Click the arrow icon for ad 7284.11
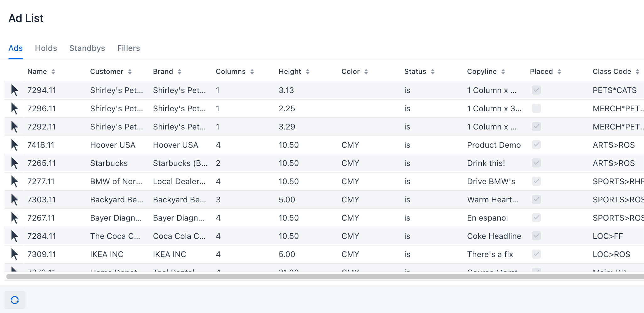The width and height of the screenshot is (644, 313). click(x=14, y=236)
